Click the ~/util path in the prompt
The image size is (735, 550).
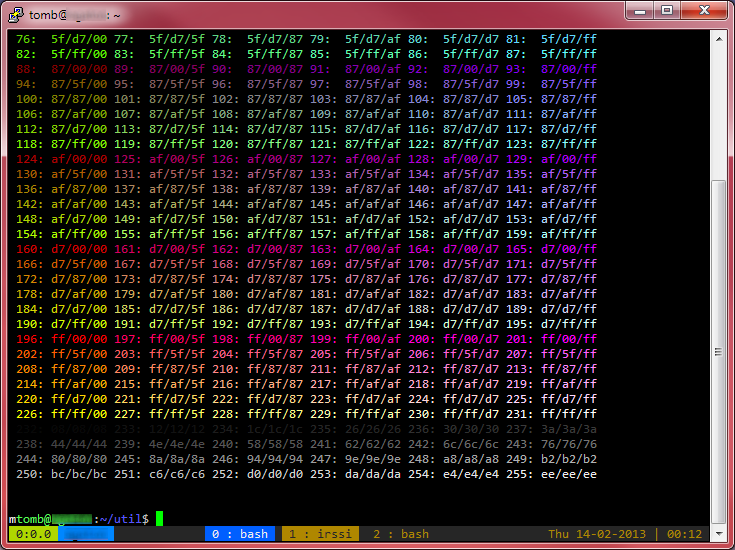click(120, 519)
